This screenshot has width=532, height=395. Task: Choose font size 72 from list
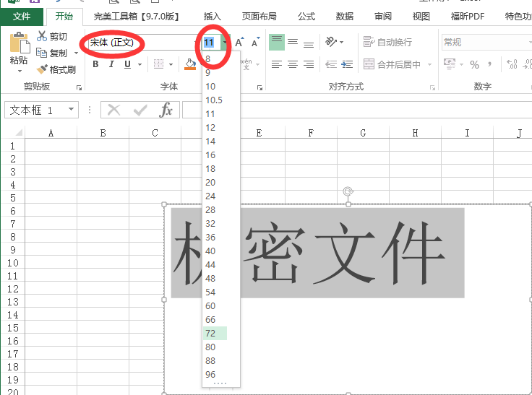[215, 334]
